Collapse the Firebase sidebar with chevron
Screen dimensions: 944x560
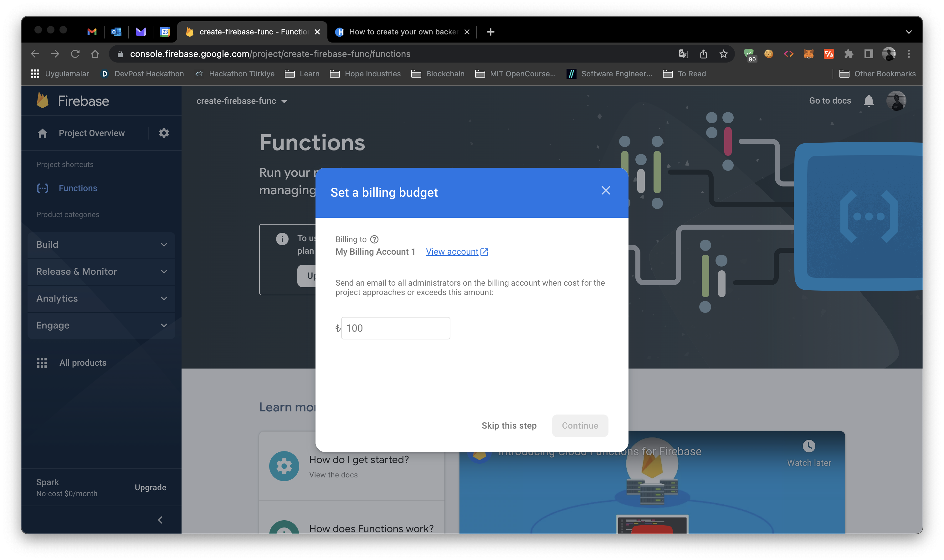(160, 520)
